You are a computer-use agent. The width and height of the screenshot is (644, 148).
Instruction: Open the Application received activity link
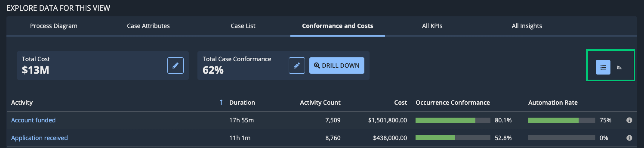pos(39,138)
